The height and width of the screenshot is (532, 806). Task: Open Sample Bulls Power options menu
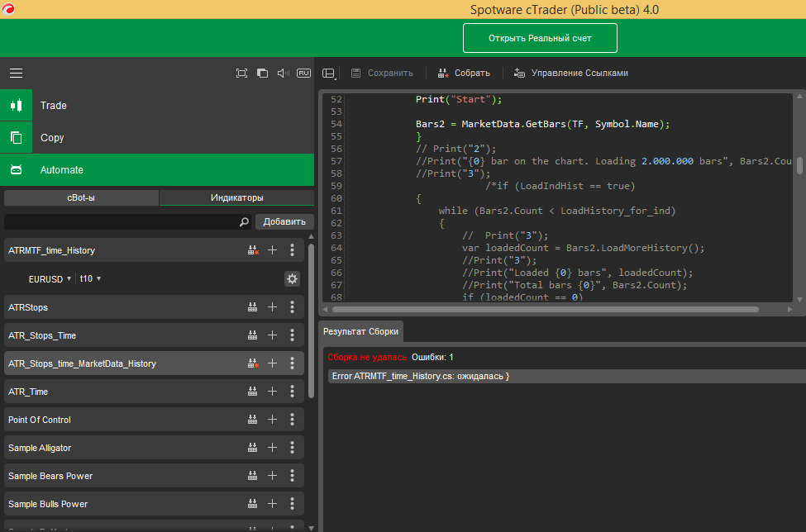click(292, 504)
